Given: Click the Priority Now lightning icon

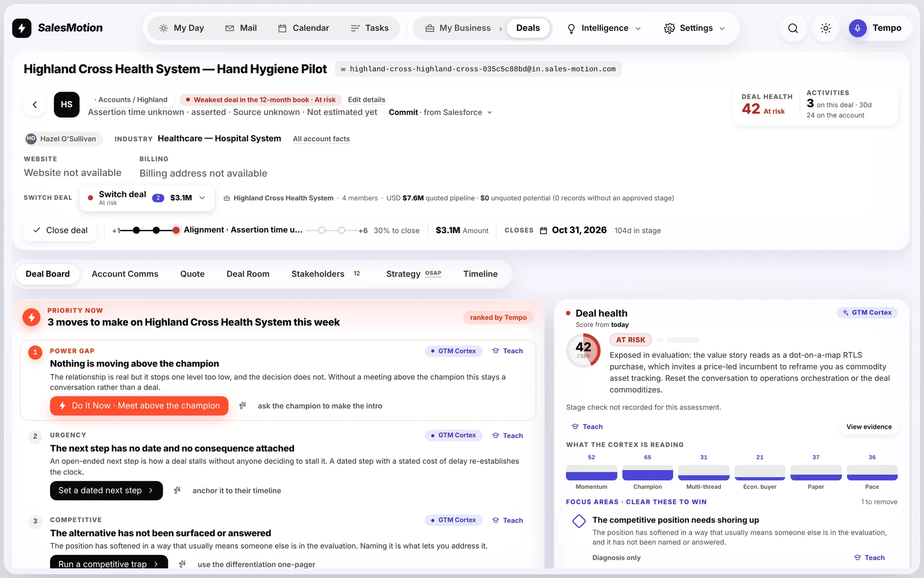Looking at the screenshot, I should tap(32, 317).
